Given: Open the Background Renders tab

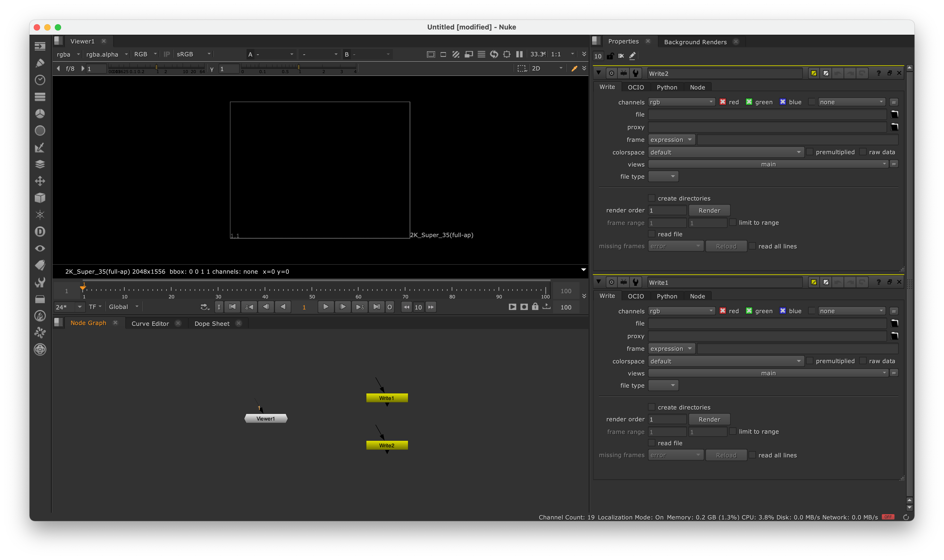Looking at the screenshot, I should click(x=695, y=42).
